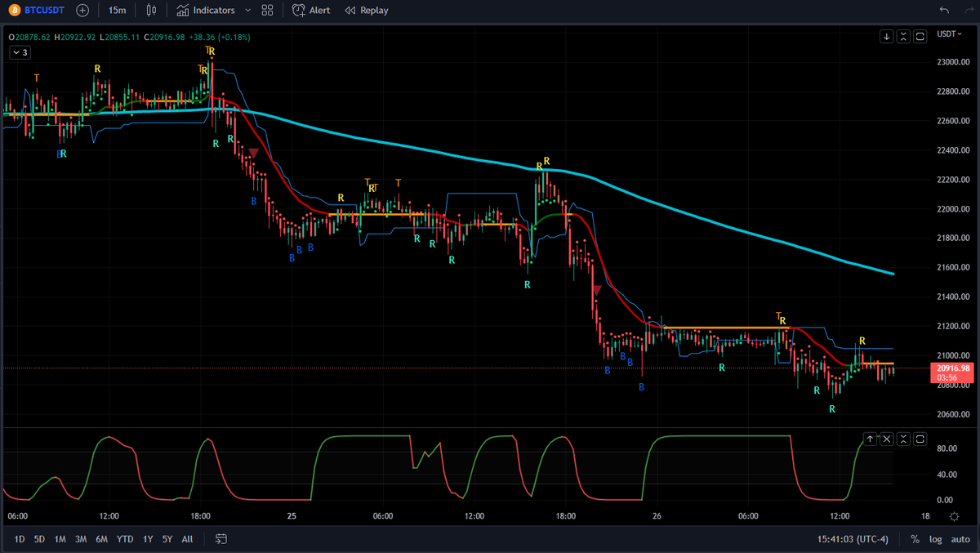Delete the oscillator pane with the X icon

pos(887,439)
